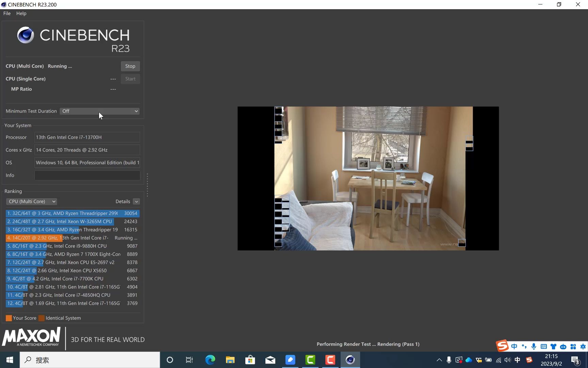Open Sogou skin shirt icon
This screenshot has height=368, width=588.
pos(554,347)
